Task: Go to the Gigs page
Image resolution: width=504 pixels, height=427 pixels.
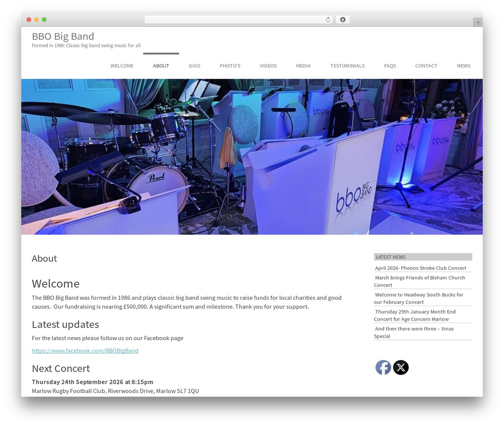Action: (x=195, y=66)
